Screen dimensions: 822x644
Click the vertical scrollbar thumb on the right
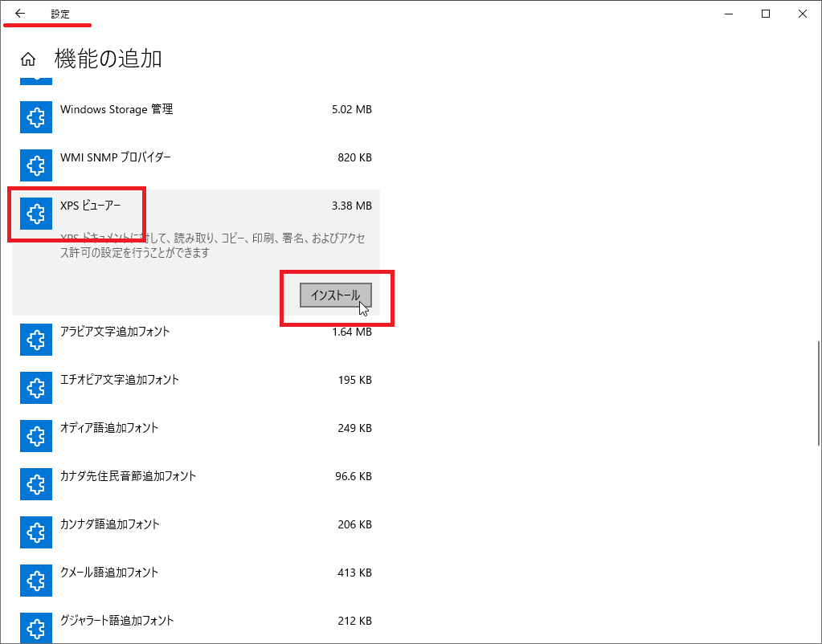817,393
